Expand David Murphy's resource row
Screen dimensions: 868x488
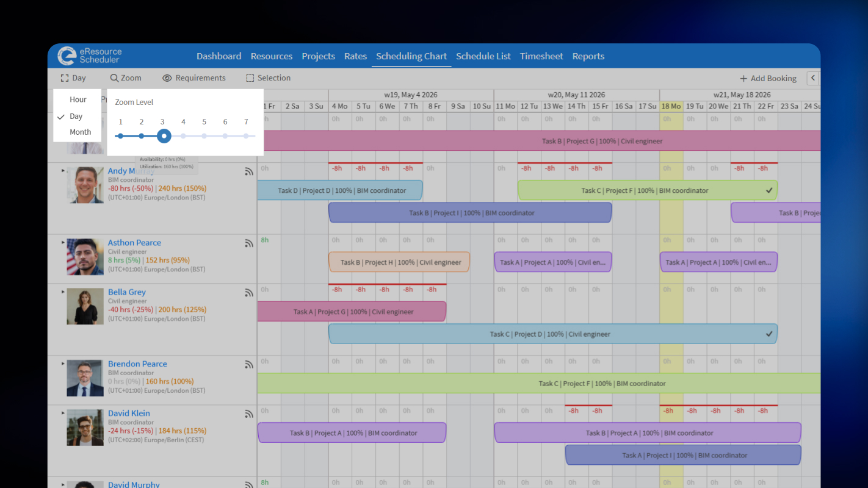[x=63, y=484]
